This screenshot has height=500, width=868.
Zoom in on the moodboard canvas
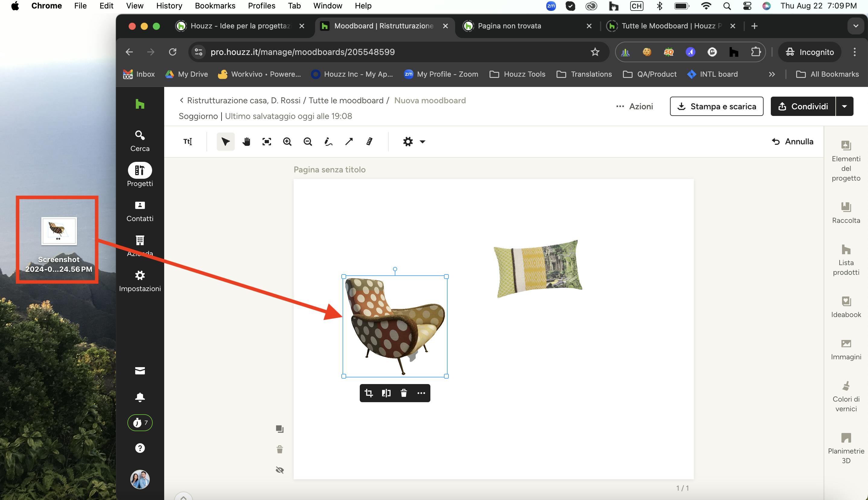coord(287,142)
